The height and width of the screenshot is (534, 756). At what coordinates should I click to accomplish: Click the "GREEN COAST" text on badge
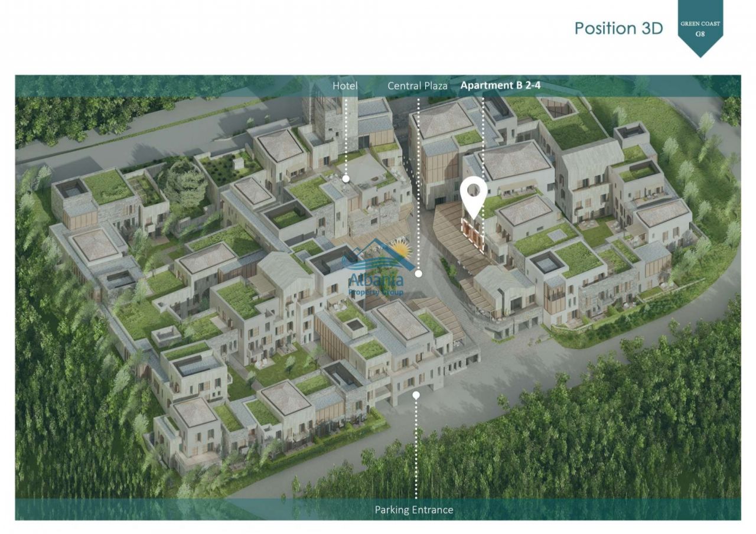pyautogui.click(x=700, y=24)
